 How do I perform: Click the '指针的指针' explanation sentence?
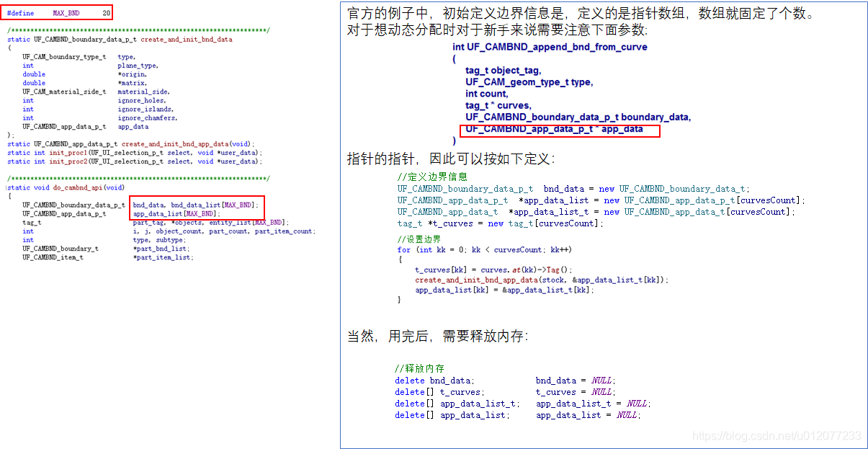pos(450,159)
